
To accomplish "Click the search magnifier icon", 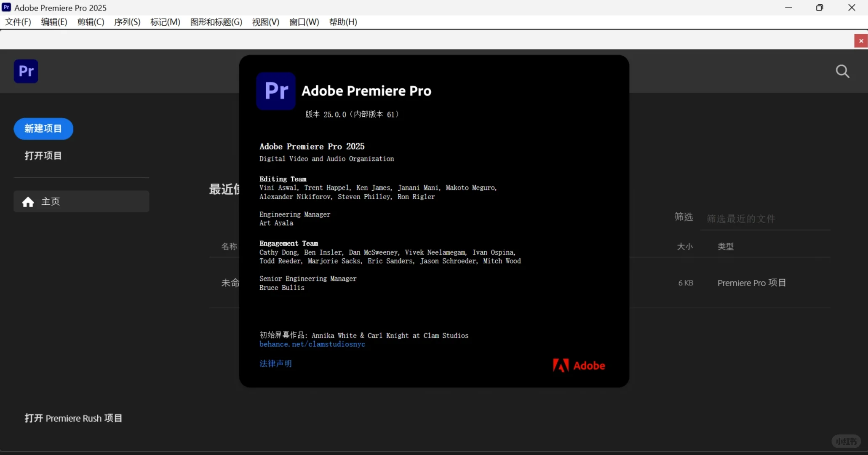I will tap(842, 71).
